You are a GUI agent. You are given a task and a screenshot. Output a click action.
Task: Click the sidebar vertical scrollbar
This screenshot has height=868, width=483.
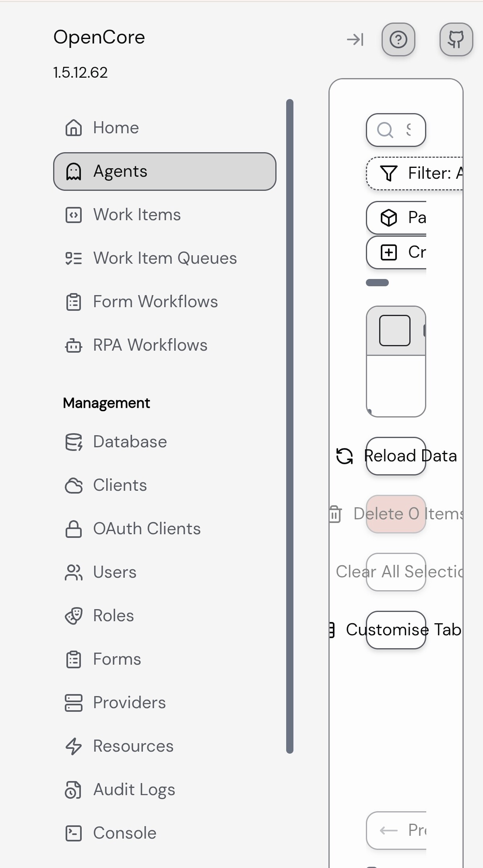(290, 426)
